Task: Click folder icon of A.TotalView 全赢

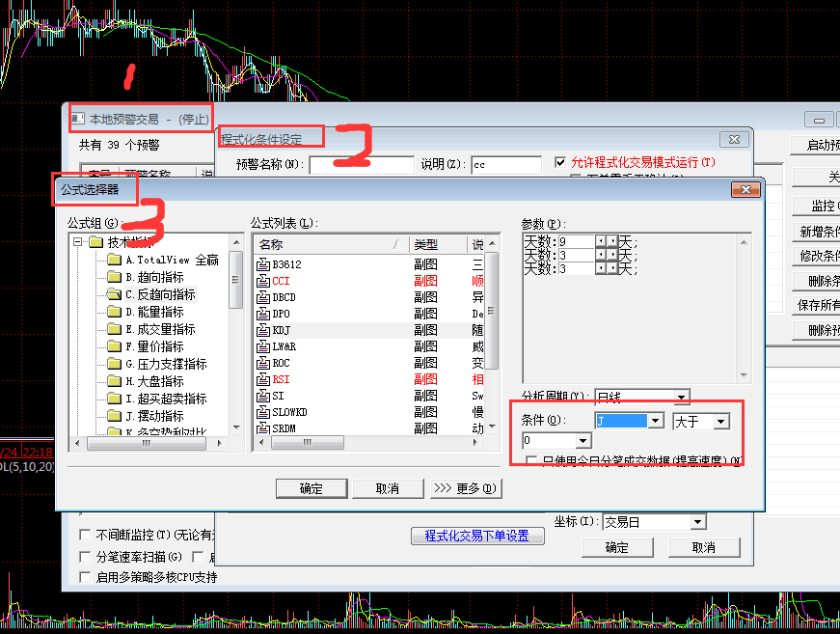Action: [x=114, y=260]
